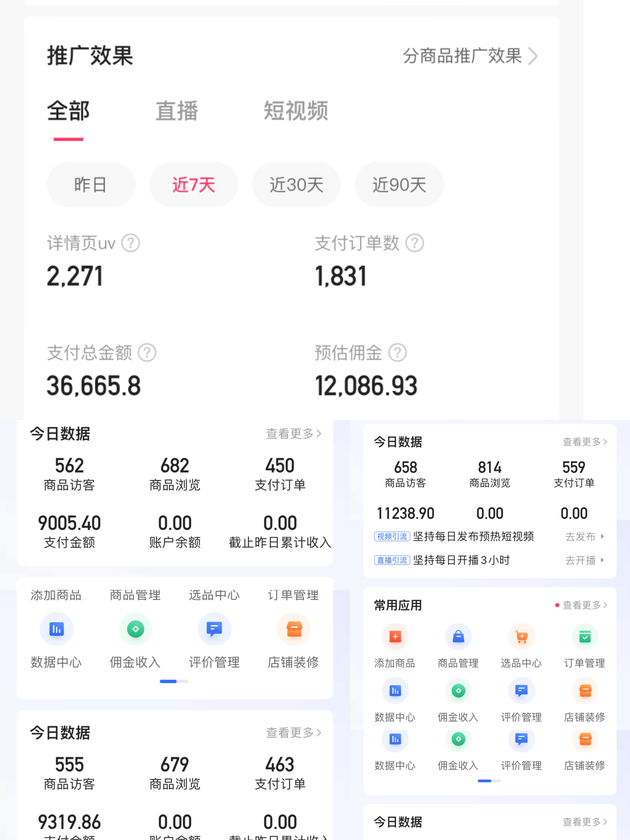Switch to the 直播 tab

(177, 111)
